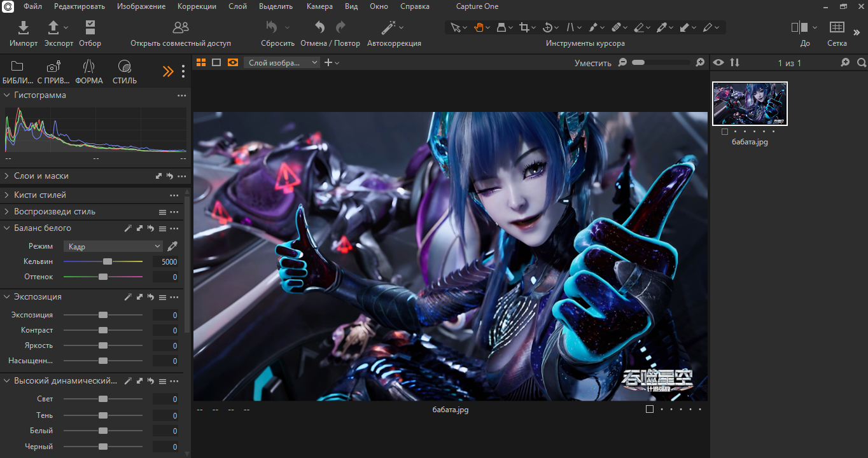
Task: Click the white balance picker eyedropper beside Кадр
Action: coord(172,246)
